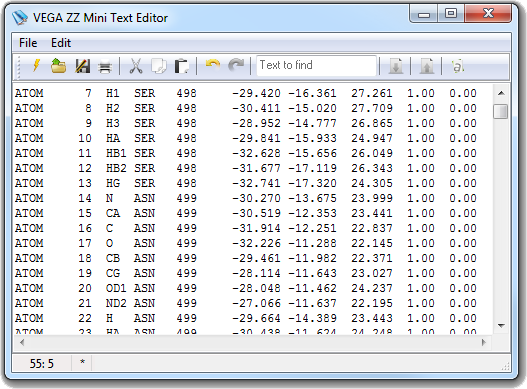Copy selection with the copy icon

[158, 66]
